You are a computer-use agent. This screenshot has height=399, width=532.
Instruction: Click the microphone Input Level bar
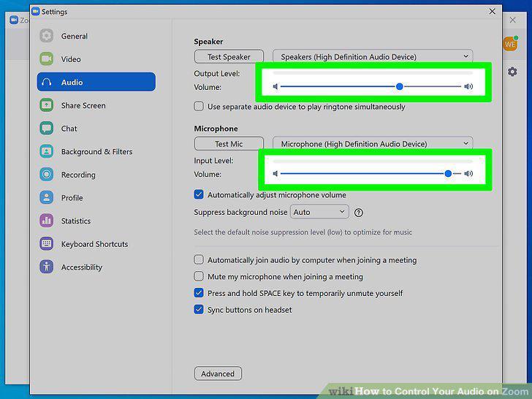[x=373, y=161]
